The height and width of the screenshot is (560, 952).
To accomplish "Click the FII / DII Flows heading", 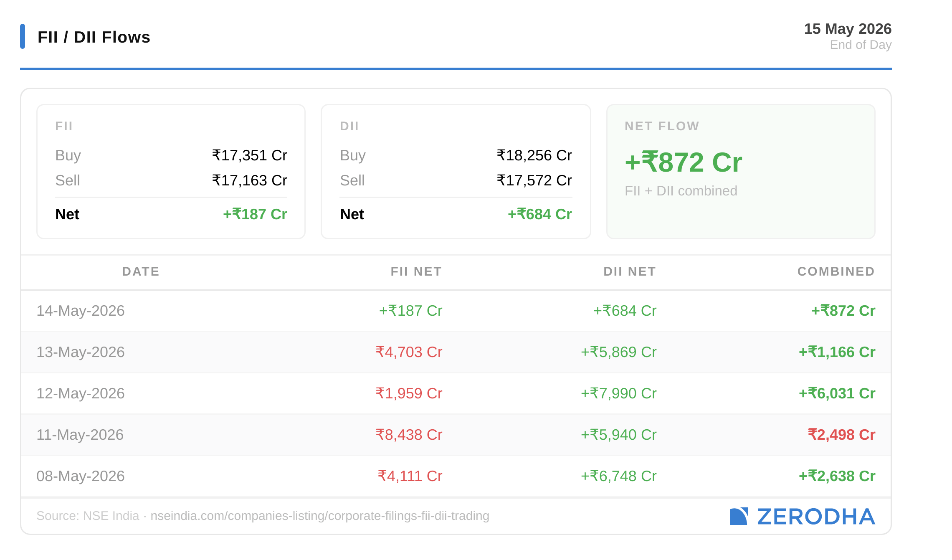I will point(94,37).
